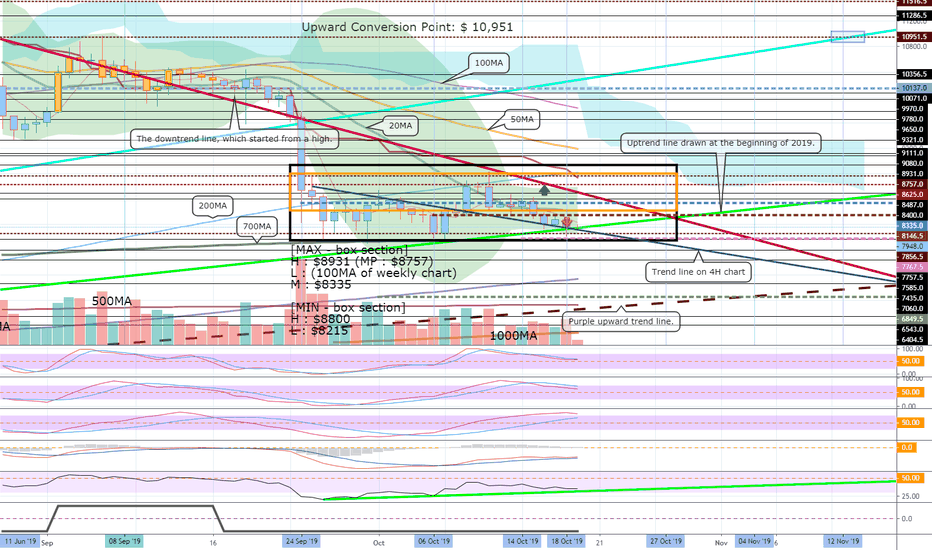Click the 04 Nov '19 date label

click(x=754, y=542)
